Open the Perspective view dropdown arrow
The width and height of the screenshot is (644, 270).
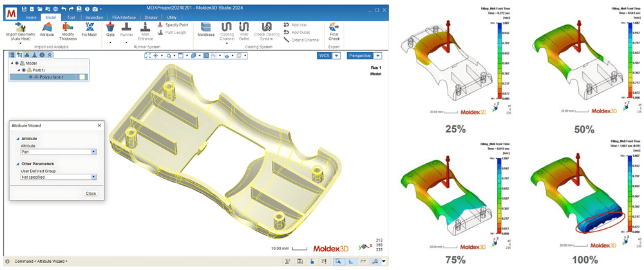pyautogui.click(x=378, y=56)
